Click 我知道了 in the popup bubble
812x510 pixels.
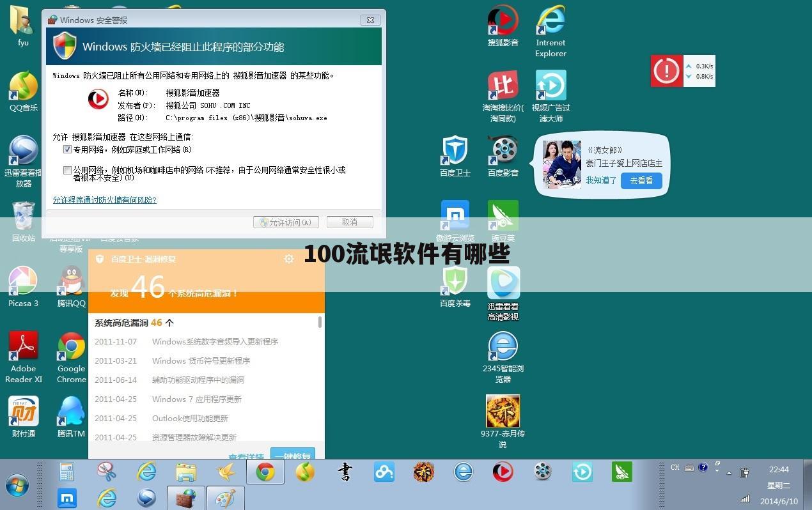click(x=601, y=181)
